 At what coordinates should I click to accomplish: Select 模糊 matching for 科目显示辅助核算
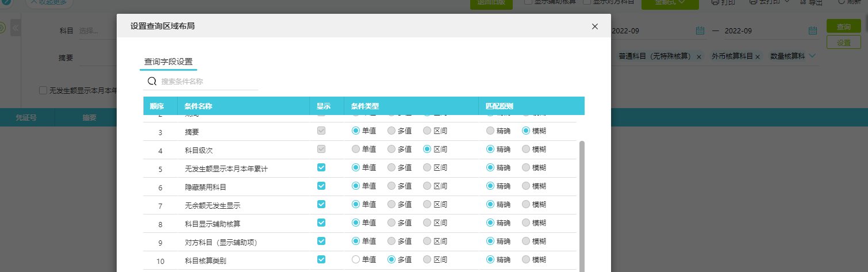[526, 223]
